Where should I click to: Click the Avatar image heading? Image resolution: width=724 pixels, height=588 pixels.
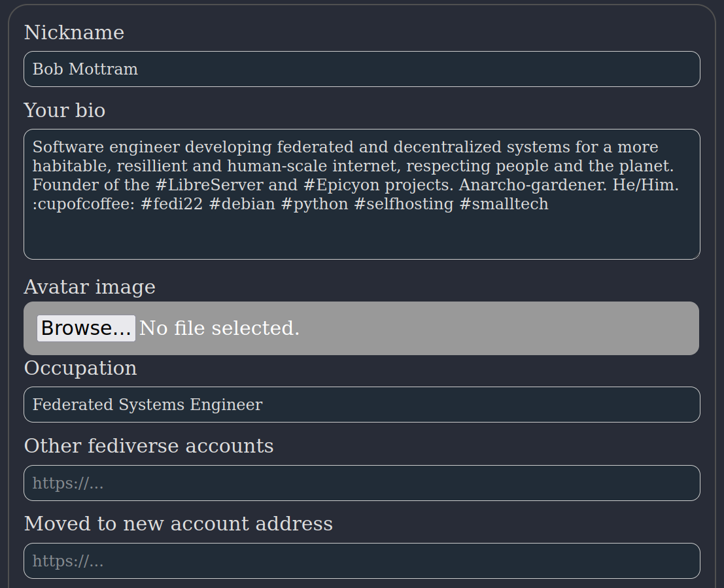pyautogui.click(x=90, y=286)
